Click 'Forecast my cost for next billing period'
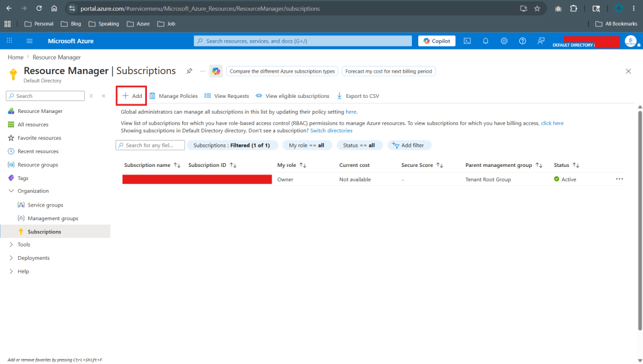Screen dimensions: 643x364 point(388,72)
